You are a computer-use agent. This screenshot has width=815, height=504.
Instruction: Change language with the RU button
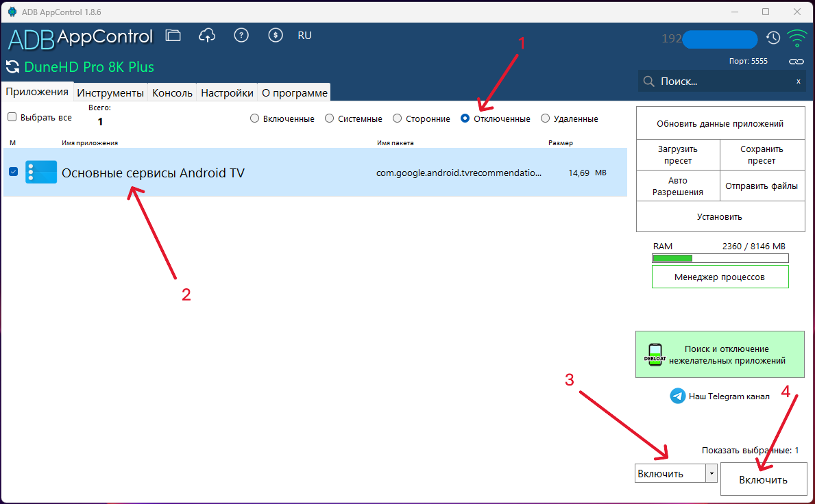point(304,36)
